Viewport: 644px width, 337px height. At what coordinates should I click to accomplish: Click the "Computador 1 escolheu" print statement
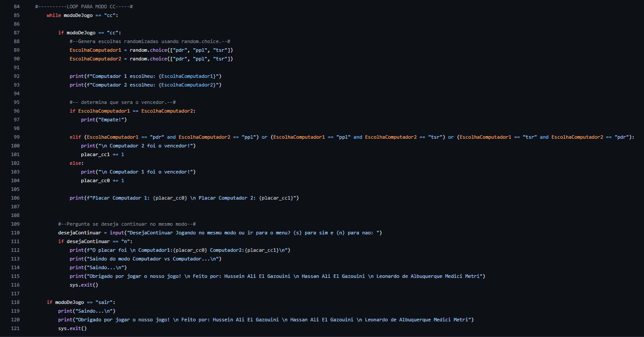click(x=146, y=76)
